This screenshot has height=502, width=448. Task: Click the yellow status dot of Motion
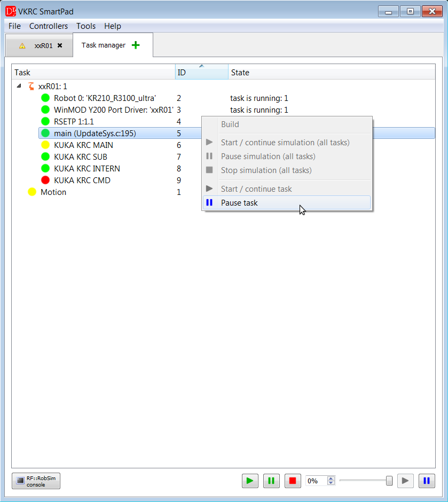32,192
